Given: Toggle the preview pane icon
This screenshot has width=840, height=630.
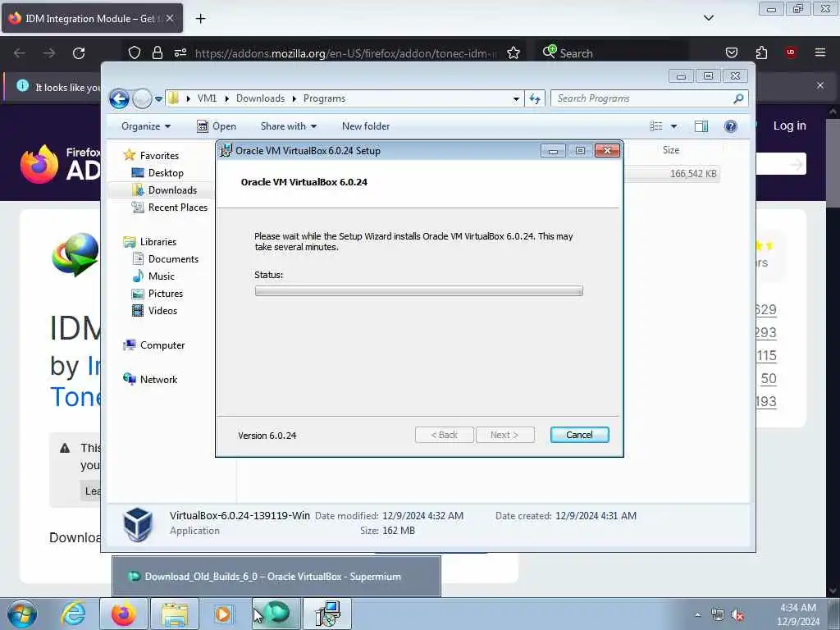Looking at the screenshot, I should tap(701, 126).
